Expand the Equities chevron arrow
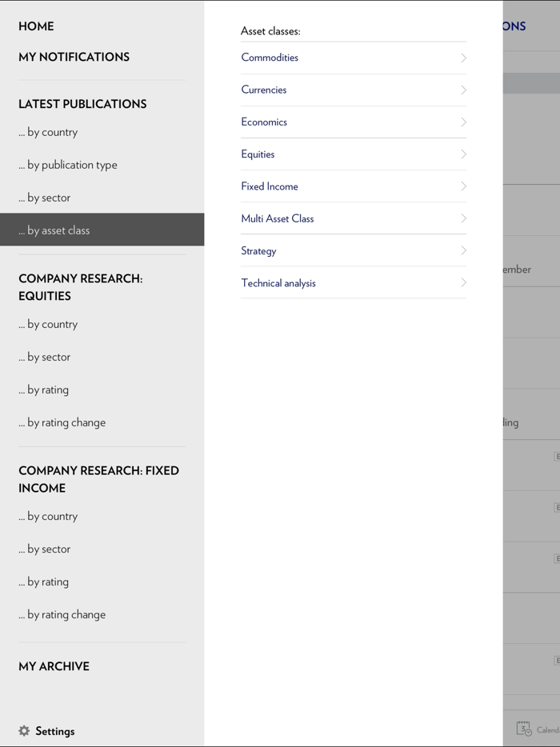 click(463, 154)
